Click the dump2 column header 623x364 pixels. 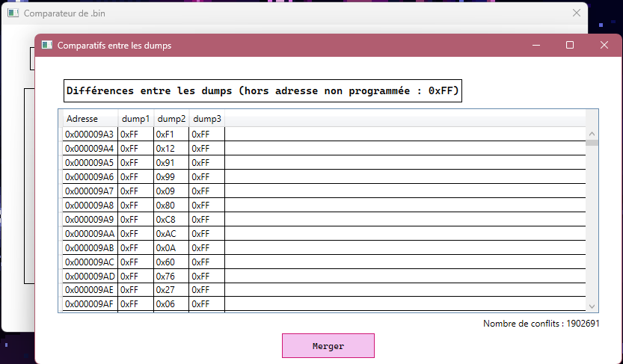click(171, 119)
